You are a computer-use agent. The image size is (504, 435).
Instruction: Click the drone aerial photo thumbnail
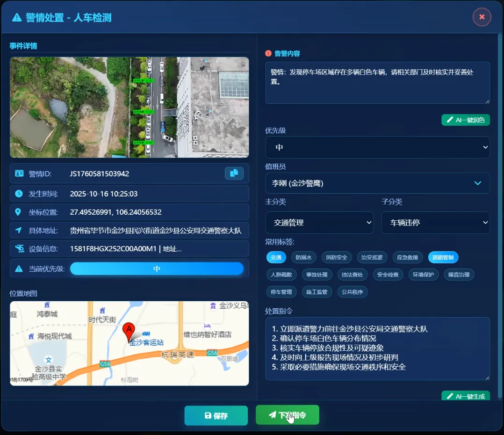pyautogui.click(x=129, y=107)
